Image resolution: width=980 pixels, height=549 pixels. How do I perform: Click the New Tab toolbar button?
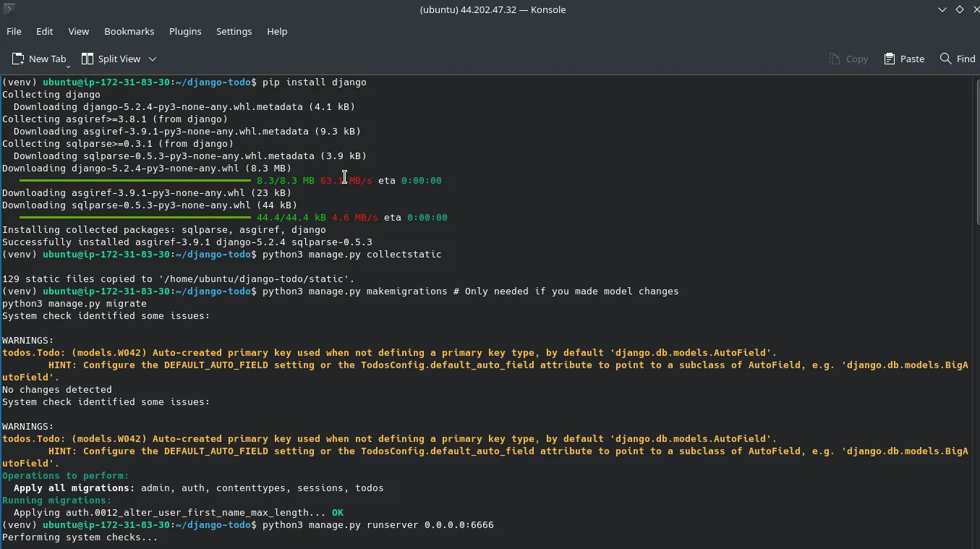39,59
